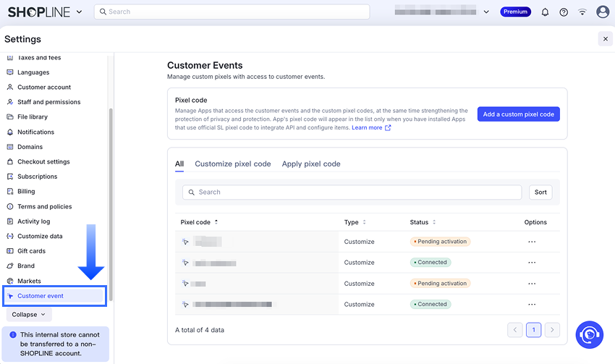Viewport: 615px width, 364px height.
Task: Close the Settings panel with X
Action: click(x=605, y=39)
